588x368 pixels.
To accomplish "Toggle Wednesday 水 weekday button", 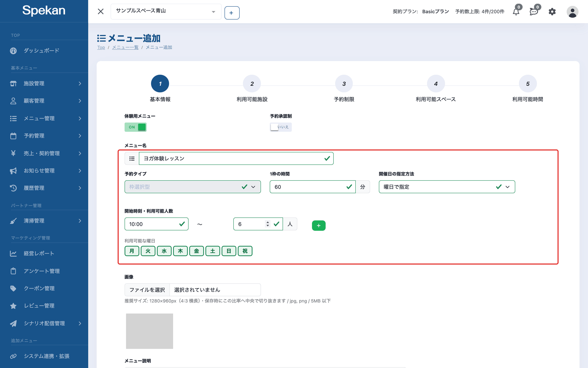I will [x=164, y=251].
